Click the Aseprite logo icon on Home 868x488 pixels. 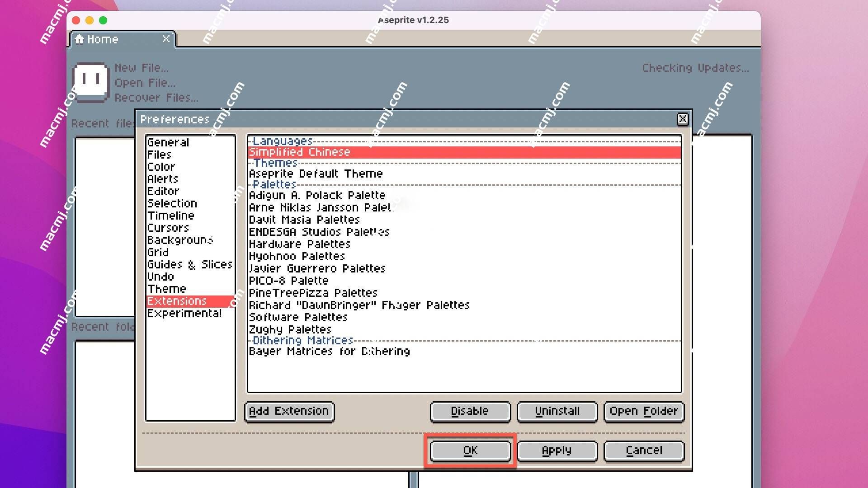pyautogui.click(x=91, y=82)
